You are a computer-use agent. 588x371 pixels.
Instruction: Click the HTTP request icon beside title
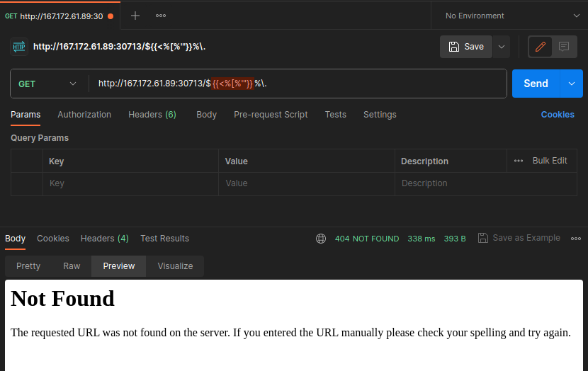tap(18, 47)
